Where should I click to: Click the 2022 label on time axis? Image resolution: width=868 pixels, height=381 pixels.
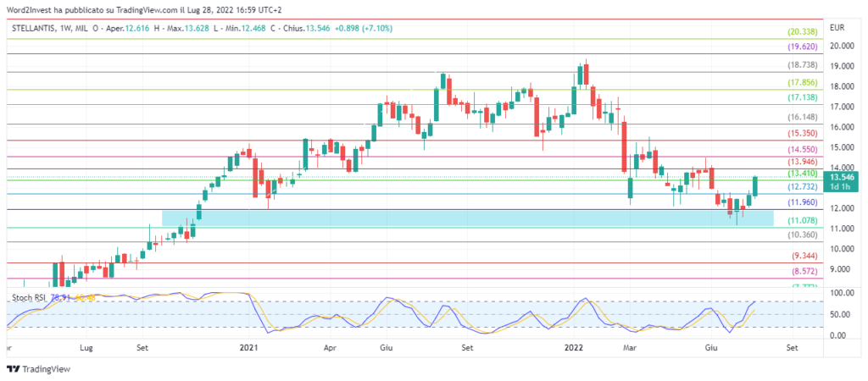pyautogui.click(x=574, y=347)
